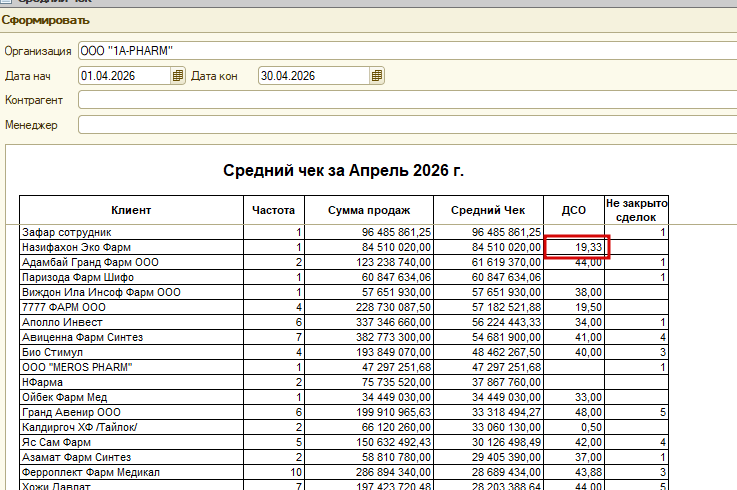Select the НФарма client cell

coord(131,382)
